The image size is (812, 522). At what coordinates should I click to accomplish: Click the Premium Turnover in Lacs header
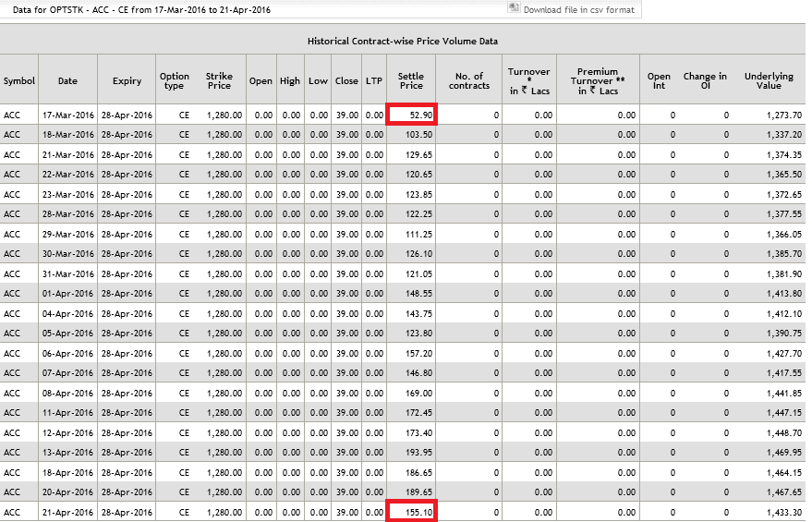598,81
